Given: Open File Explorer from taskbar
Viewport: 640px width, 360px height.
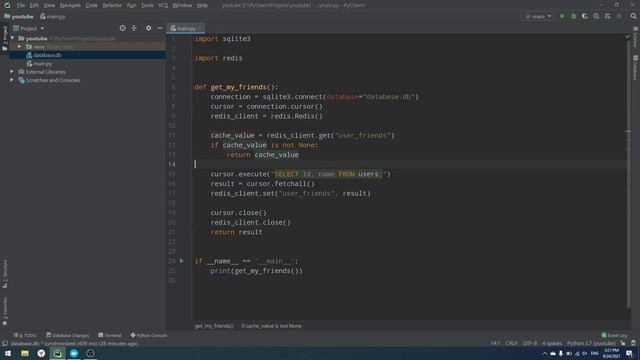Looking at the screenshot, I should click(x=24, y=353).
